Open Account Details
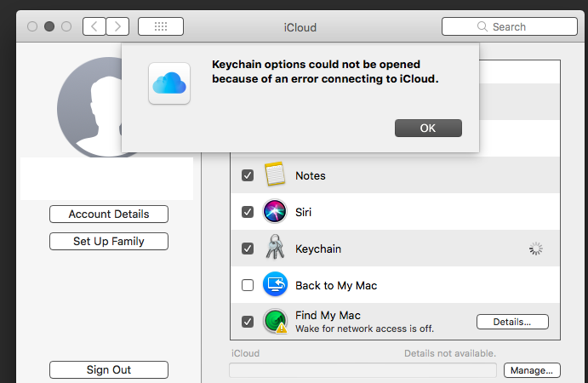588x383 pixels. pyautogui.click(x=109, y=214)
